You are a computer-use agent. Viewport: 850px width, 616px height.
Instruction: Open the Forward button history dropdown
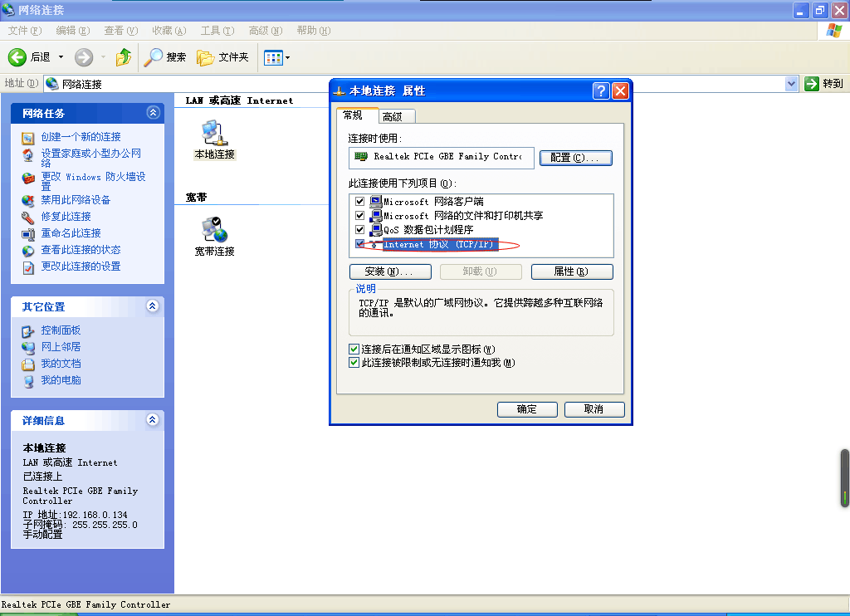click(103, 57)
